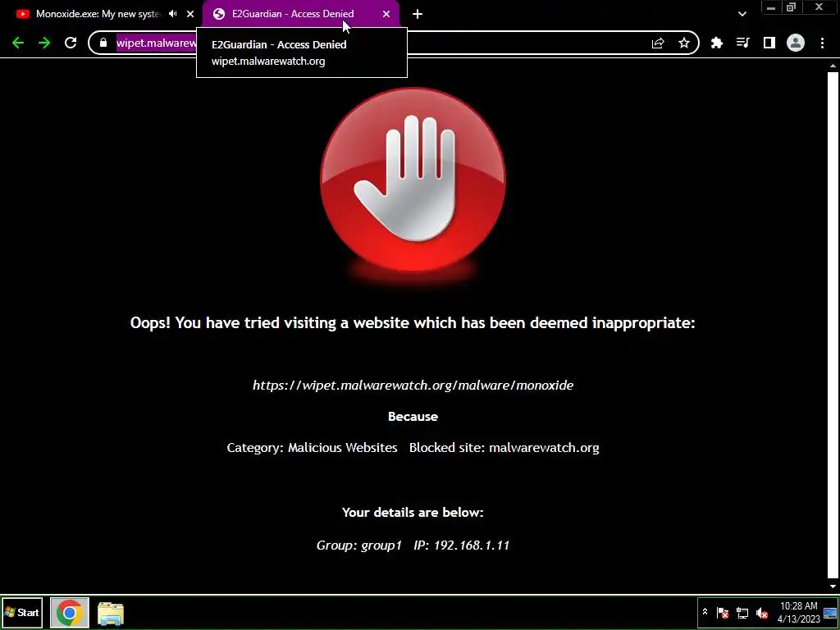The image size is (840, 630).
Task: Open the Chrome profile avatar
Action: (796, 43)
